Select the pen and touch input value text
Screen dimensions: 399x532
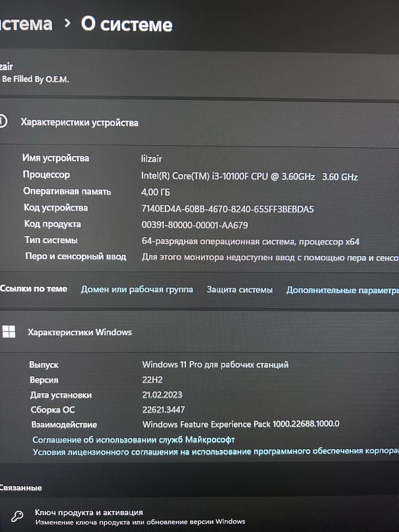point(270,257)
